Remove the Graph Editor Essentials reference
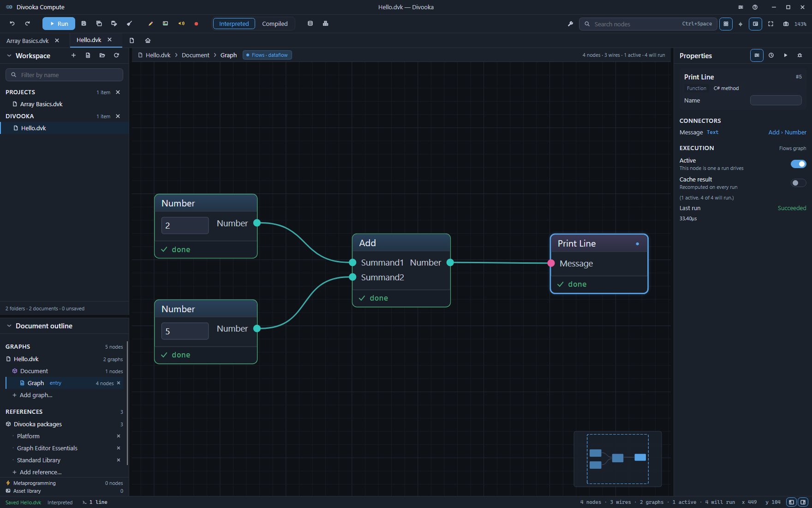This screenshot has width=812, height=508. (119, 448)
